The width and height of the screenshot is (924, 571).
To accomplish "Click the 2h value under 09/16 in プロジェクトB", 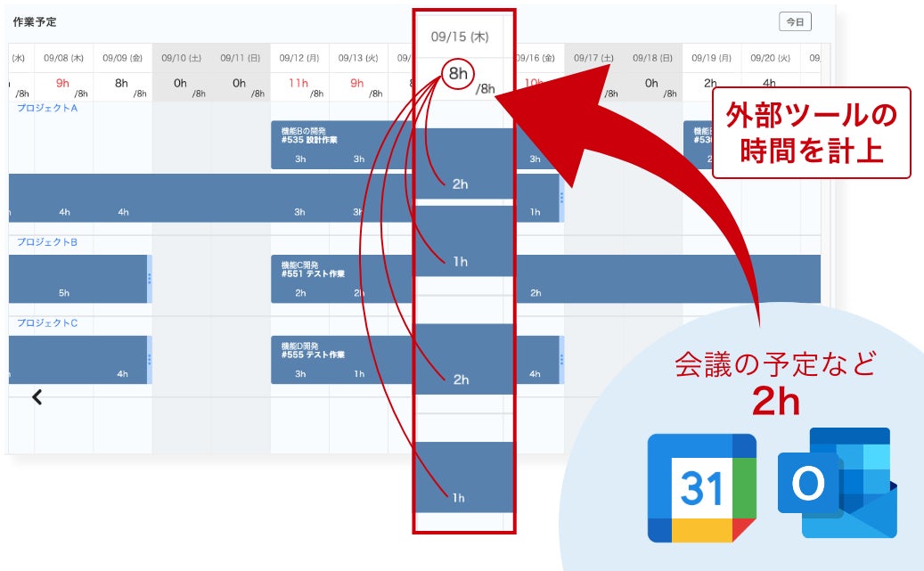I will point(536,293).
